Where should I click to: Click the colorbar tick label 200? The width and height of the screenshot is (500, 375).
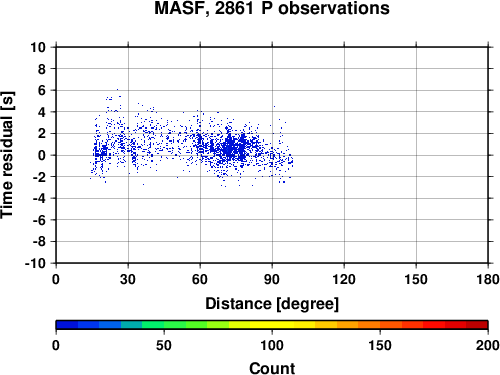click(488, 345)
